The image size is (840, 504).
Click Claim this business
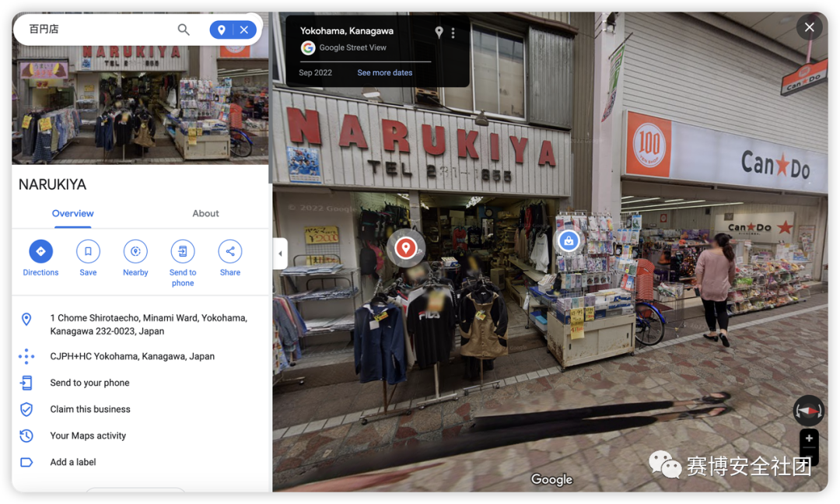[x=90, y=409]
